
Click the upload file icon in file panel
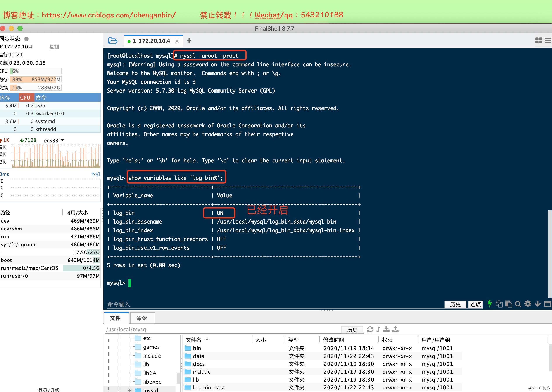[395, 329]
